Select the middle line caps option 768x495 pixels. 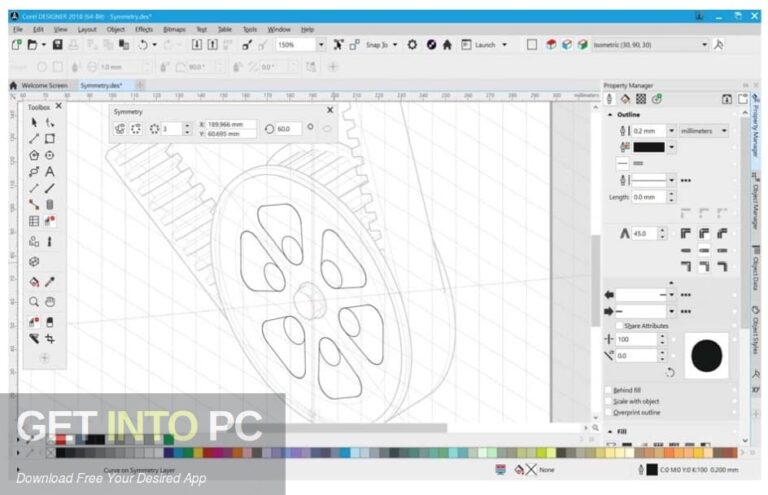(704, 250)
